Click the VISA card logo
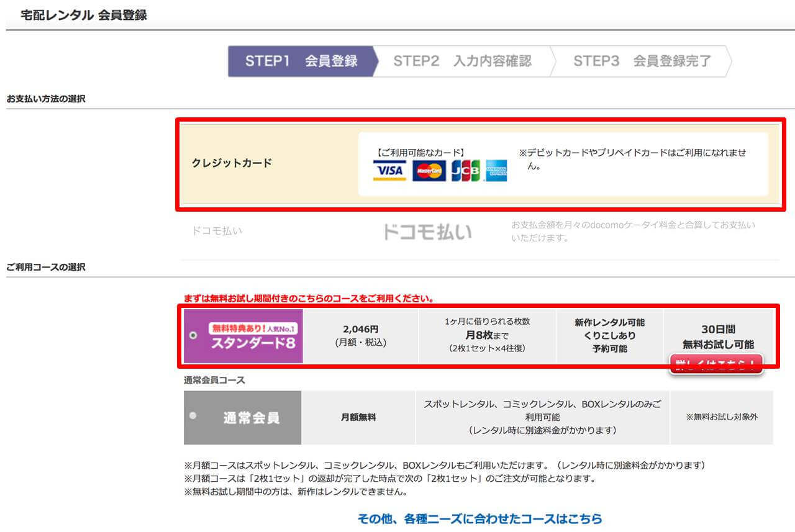The width and height of the screenshot is (795, 532). [x=389, y=171]
